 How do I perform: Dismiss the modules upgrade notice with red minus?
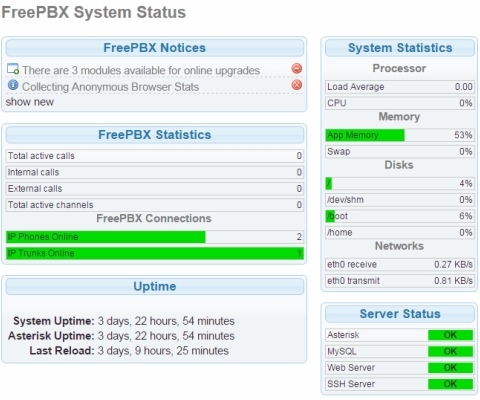(297, 69)
